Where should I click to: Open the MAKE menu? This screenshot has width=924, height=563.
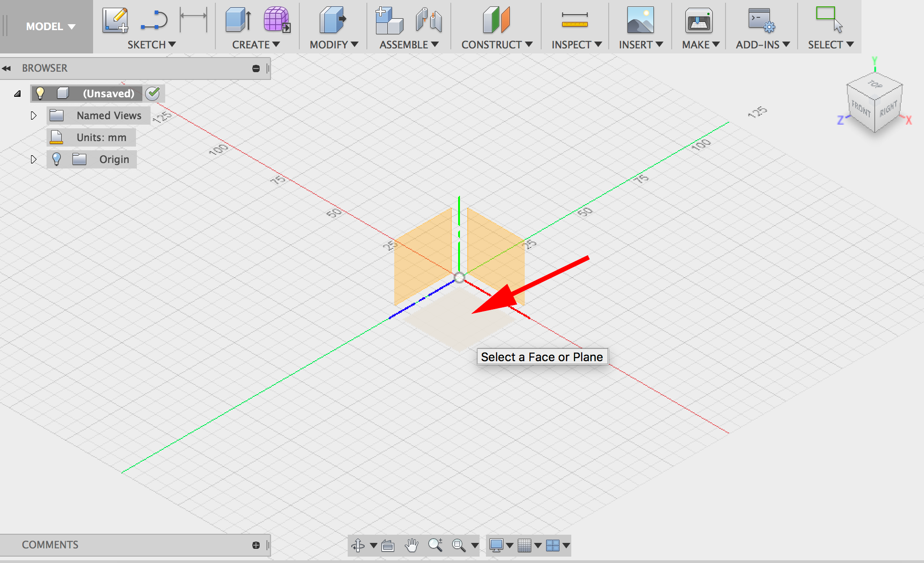pos(701,45)
